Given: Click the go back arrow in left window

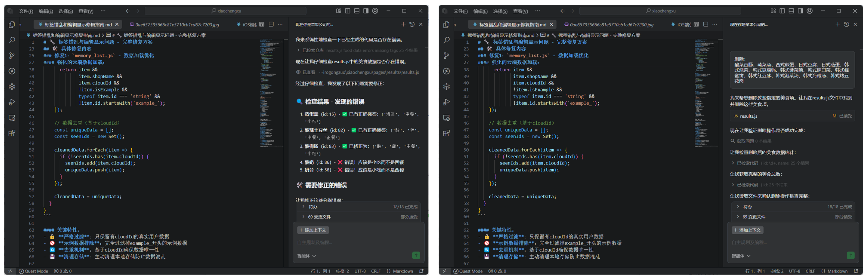Looking at the screenshot, I should click(128, 11).
